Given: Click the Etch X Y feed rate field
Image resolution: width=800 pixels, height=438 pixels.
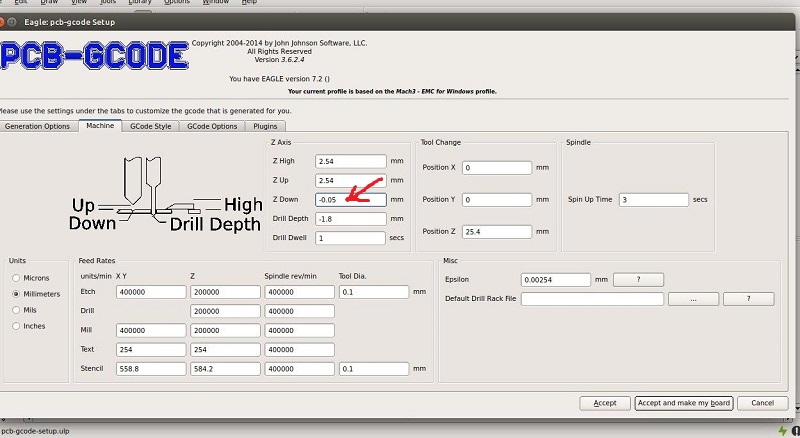Looking at the screenshot, I should tap(151, 292).
